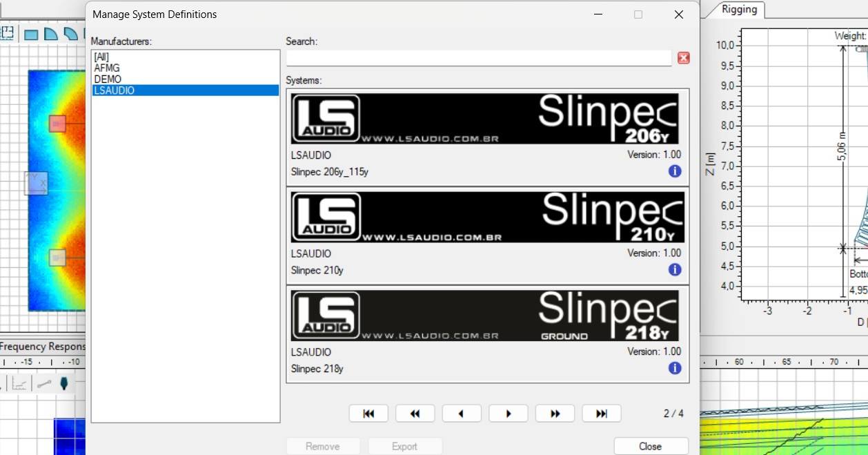Switch to the Rigging tab
Screen dimensions: 868x455
pos(739,9)
